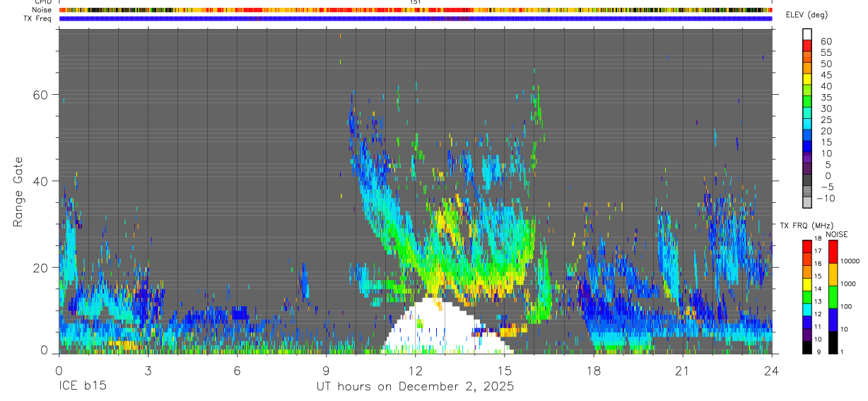
Task: Click x-axis tick label '24'
Action: pos(772,371)
